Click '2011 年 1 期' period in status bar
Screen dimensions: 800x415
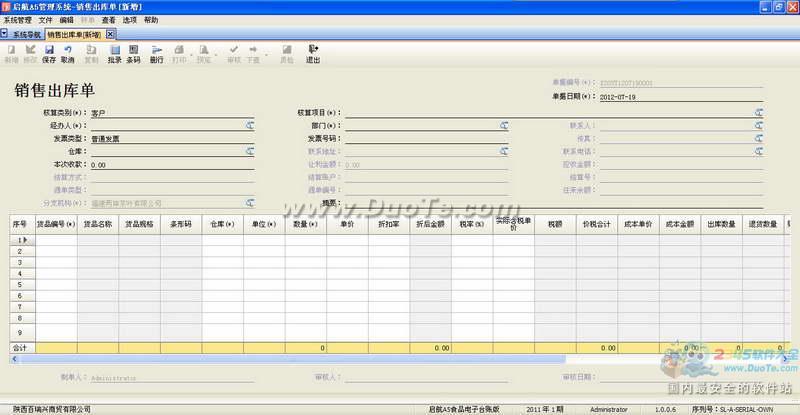[545, 409]
